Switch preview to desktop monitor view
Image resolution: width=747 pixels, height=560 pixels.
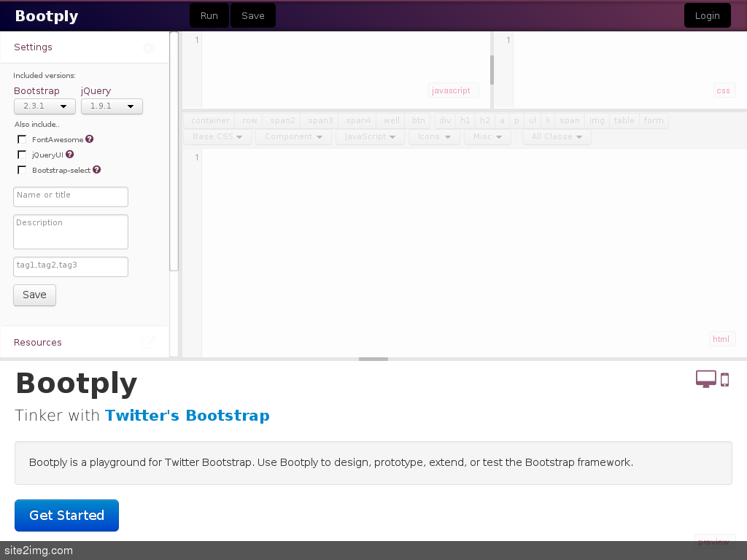tap(706, 379)
